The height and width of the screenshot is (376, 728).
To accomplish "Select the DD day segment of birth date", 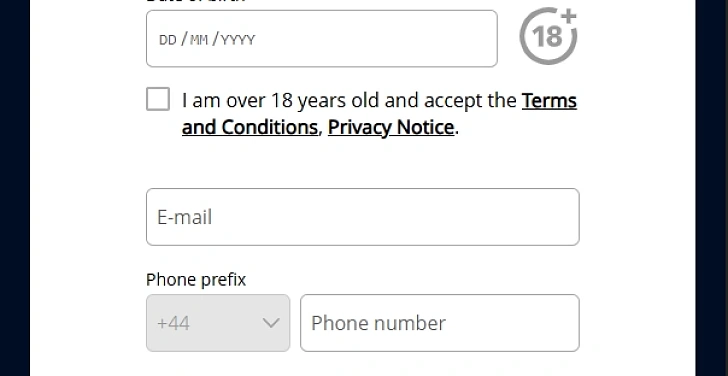I will (x=168, y=40).
